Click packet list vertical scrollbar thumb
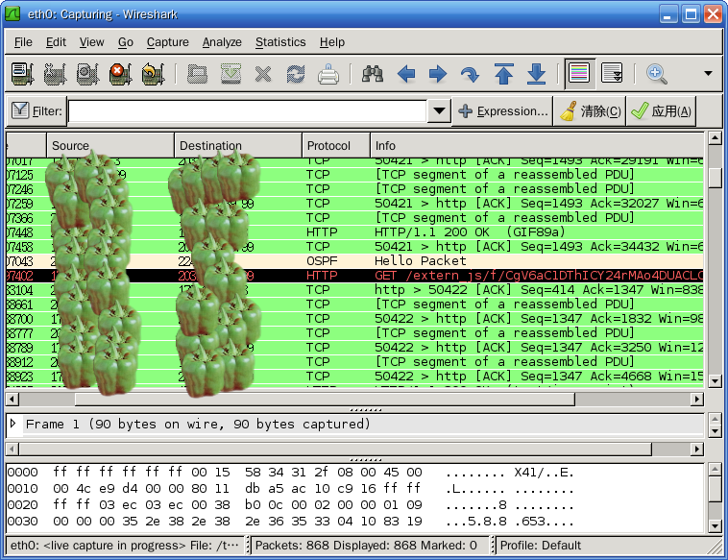The image size is (728, 560). tap(715, 177)
